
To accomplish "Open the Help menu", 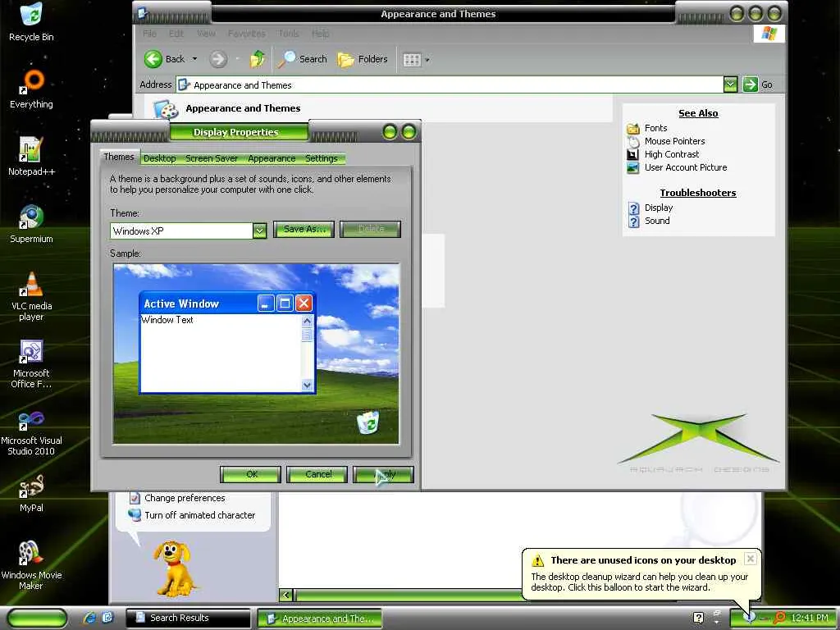I will coord(321,34).
